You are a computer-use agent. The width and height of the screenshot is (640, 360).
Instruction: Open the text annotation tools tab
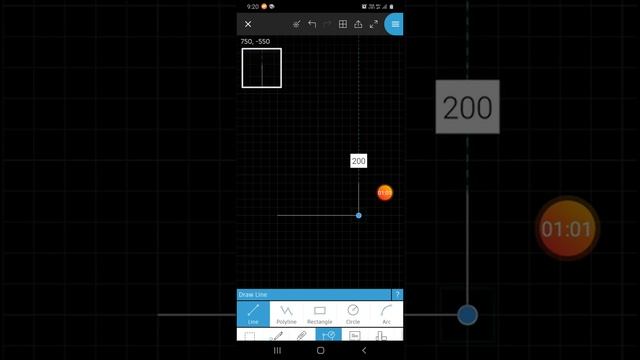point(355,336)
